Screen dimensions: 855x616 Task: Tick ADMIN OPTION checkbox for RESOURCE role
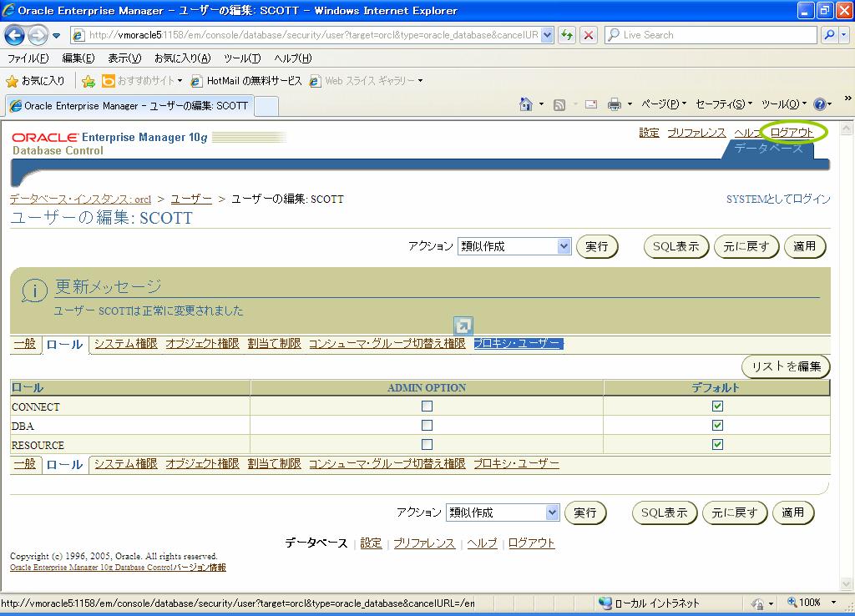(x=427, y=444)
